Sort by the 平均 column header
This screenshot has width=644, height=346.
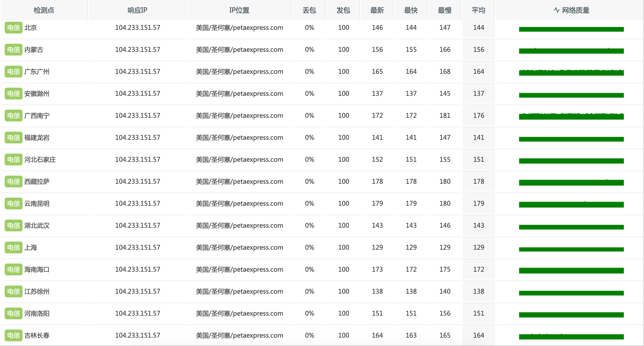(478, 10)
